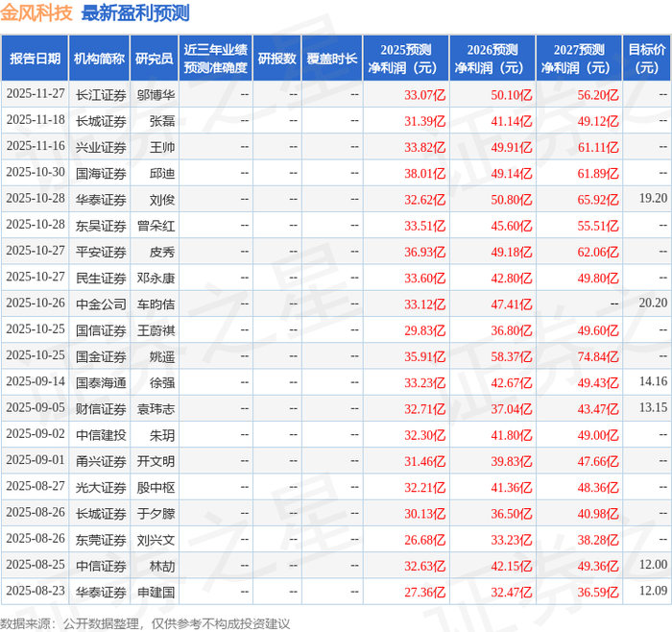This screenshot has width=672, height=632.
Task: Select the 2027预测净利润 column header
Action: click(x=579, y=59)
